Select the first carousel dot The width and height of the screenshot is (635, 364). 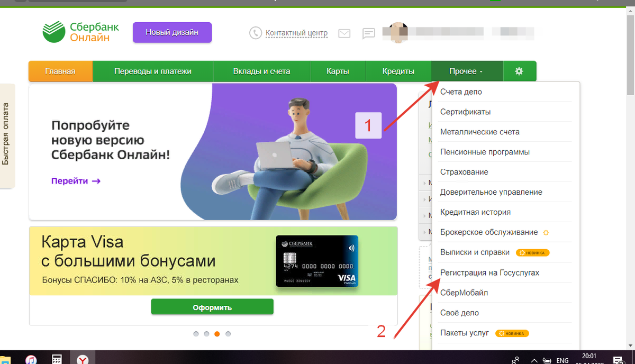coord(196,334)
